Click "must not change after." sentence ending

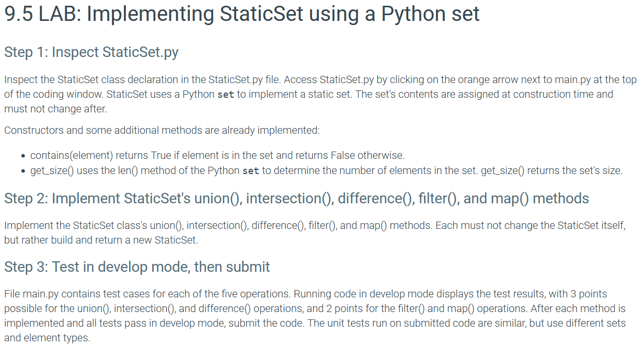[x=55, y=109]
